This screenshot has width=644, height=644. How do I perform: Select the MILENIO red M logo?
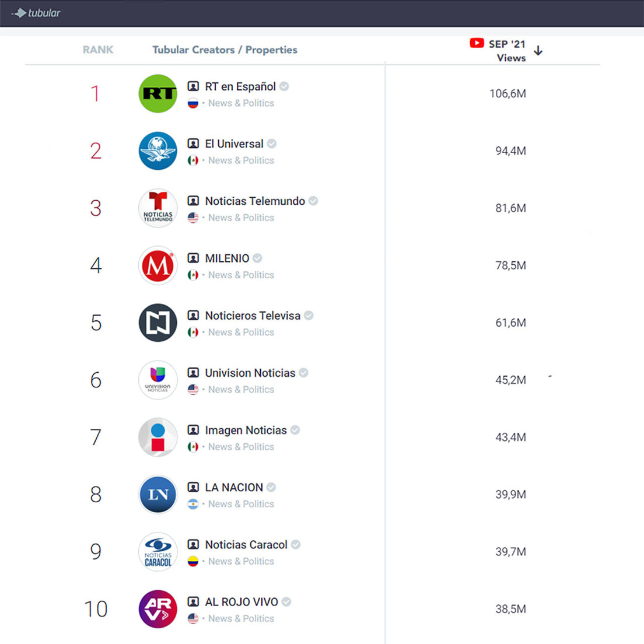157,265
